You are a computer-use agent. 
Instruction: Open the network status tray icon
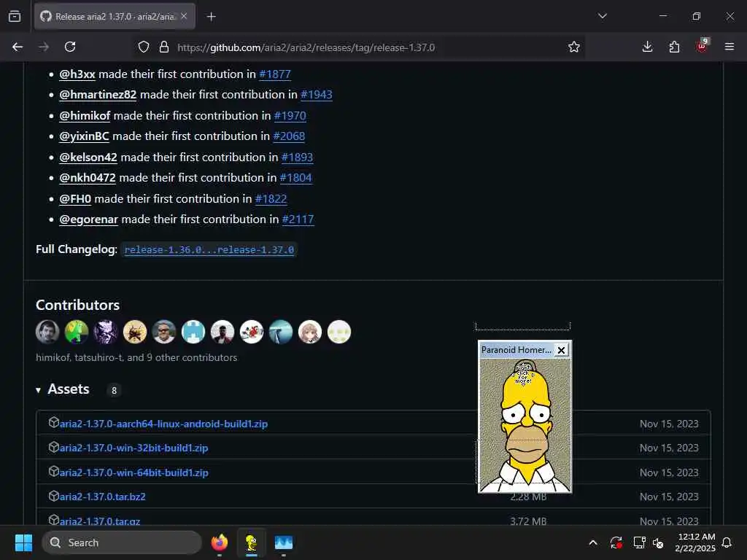[639, 542]
